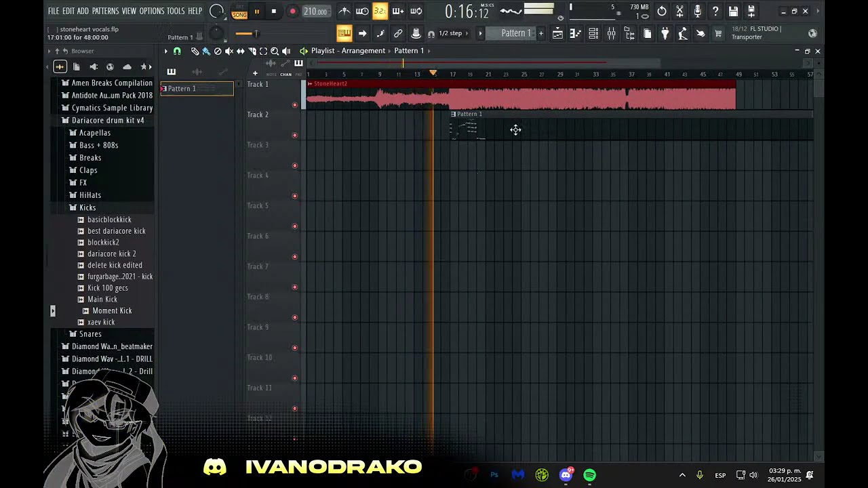Toggle multilink to controllers icon
Image resolution: width=868 pixels, height=488 pixels.
point(416,33)
